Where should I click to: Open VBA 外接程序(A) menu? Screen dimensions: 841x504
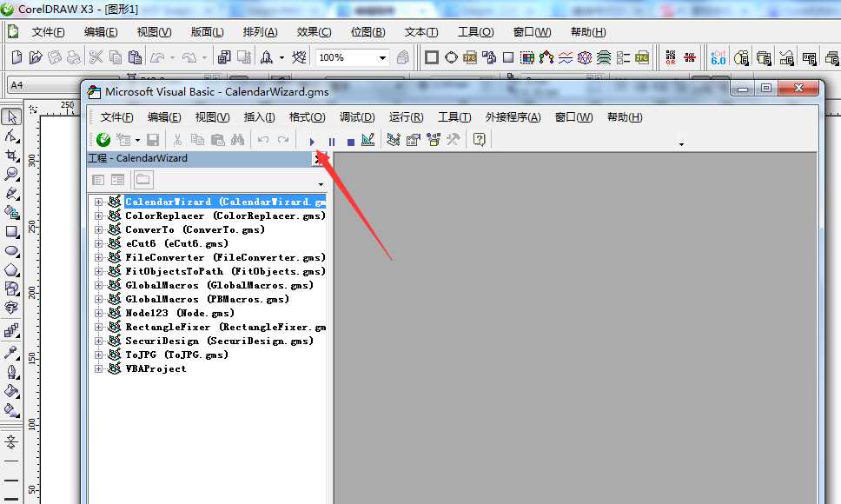tap(513, 117)
